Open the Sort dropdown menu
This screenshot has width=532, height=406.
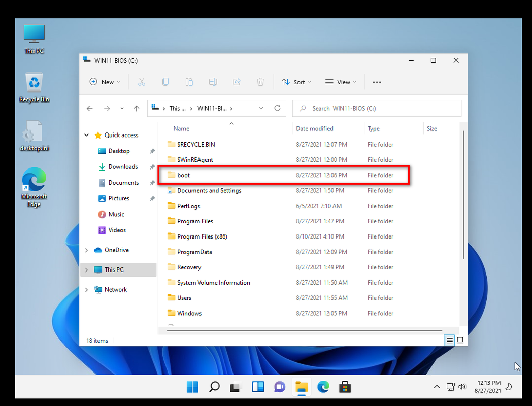coord(296,82)
